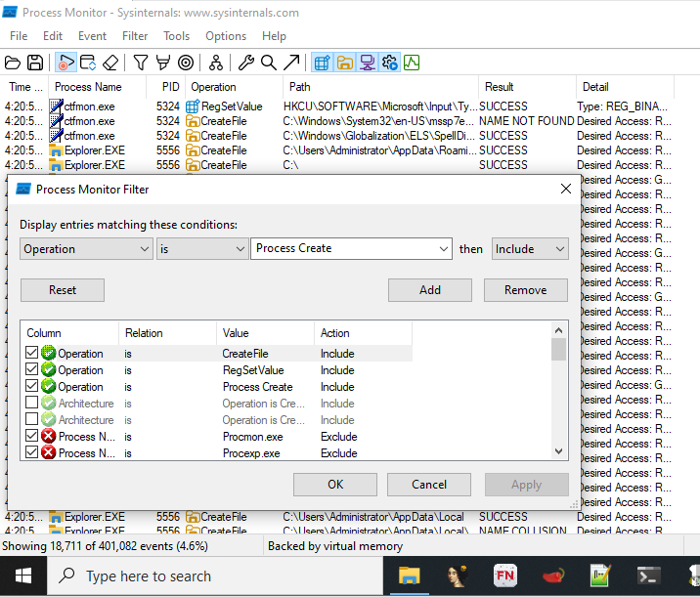Toggle Show Profiling Events icon
Image resolution: width=700 pixels, height=597 pixels.
tap(412, 63)
